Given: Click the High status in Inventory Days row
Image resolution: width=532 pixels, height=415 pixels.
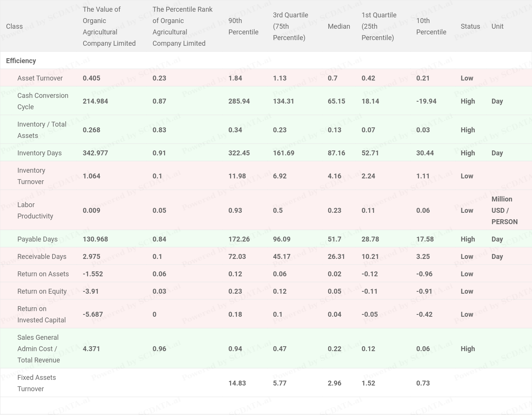Looking at the screenshot, I should (468, 153).
